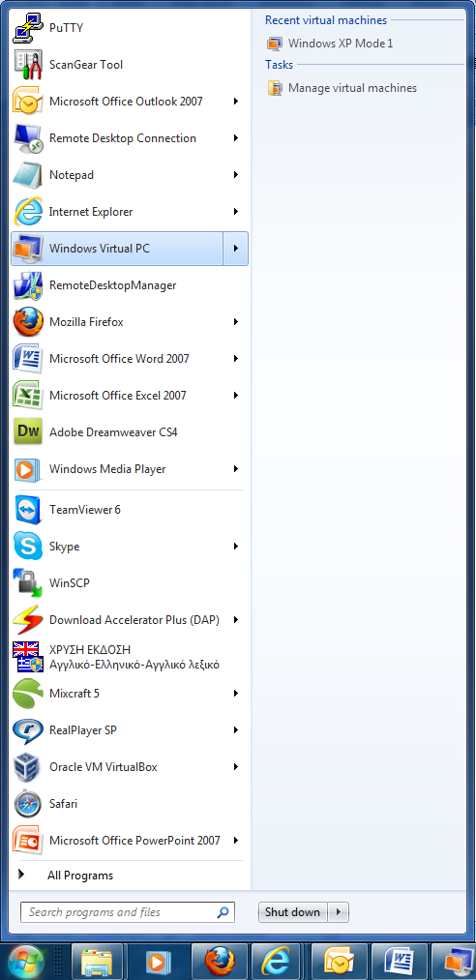
Task: Expand the Windows Media Player jump list arrow
Action: click(236, 469)
